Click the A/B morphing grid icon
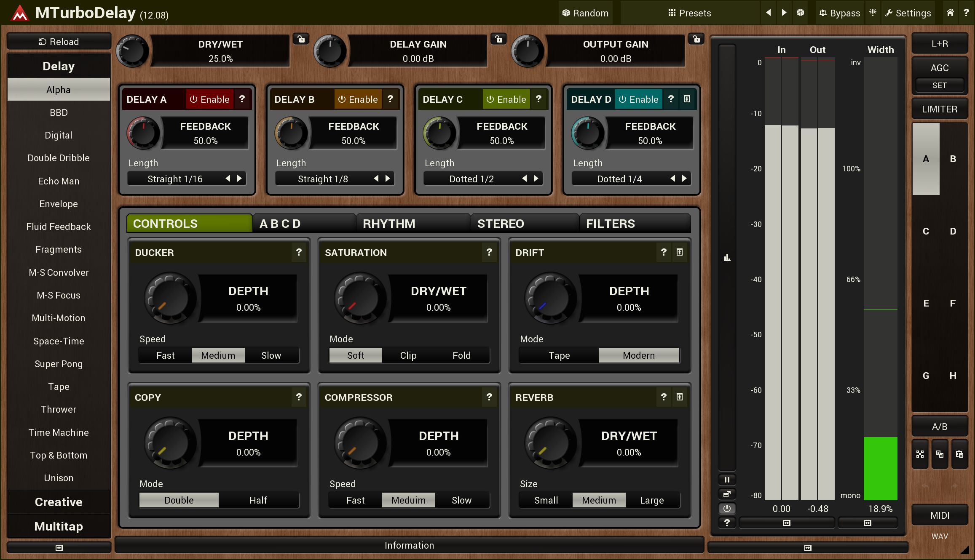Screen dimensions: 975x560 pos(920,454)
